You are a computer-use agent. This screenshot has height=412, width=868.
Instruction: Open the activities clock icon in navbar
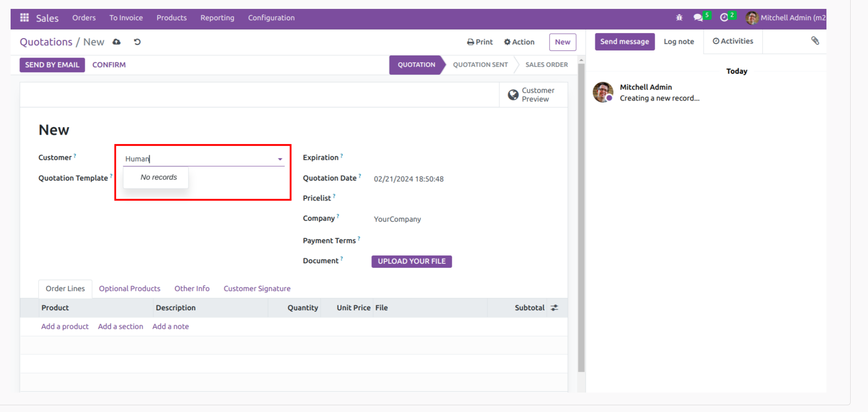[724, 17]
